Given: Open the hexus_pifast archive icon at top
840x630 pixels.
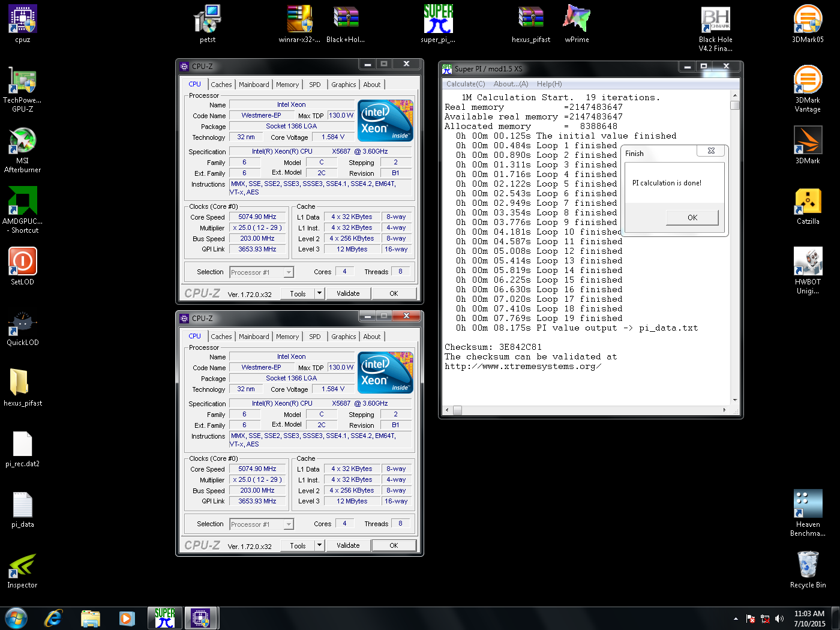Looking at the screenshot, I should 531,24.
